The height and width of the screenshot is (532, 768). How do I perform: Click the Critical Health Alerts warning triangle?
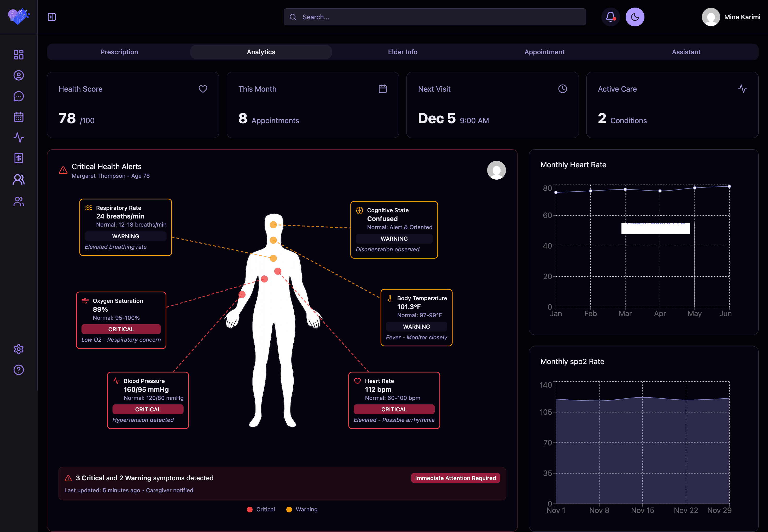pyautogui.click(x=63, y=170)
